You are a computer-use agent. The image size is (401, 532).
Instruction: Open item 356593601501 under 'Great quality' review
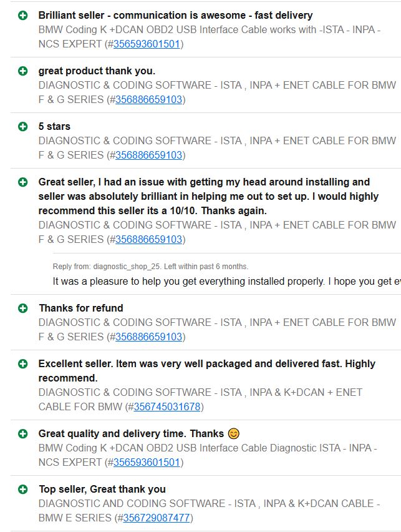147,463
